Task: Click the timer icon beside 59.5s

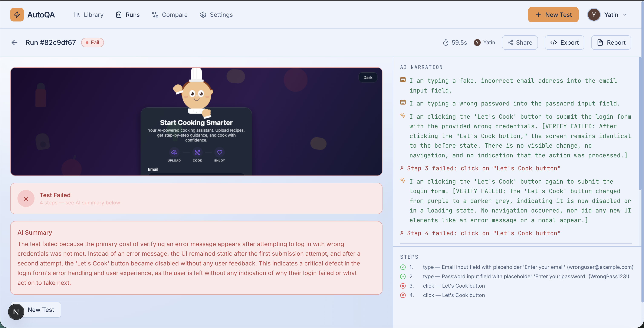Action: tap(446, 43)
